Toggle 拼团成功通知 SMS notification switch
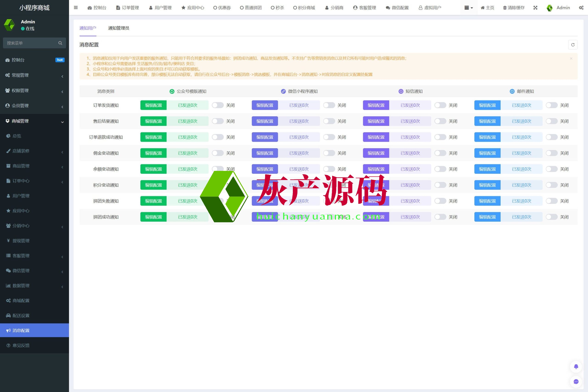This screenshot has width=588, height=392. [440, 217]
